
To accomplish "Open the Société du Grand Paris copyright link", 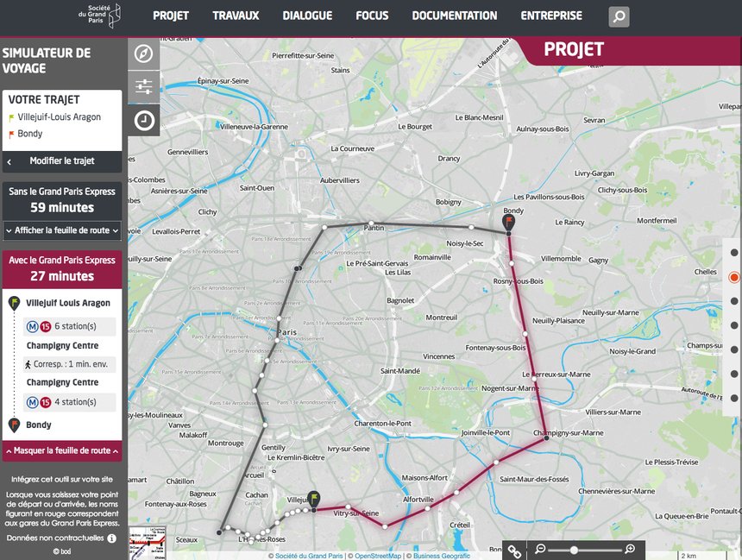I will point(309,556).
